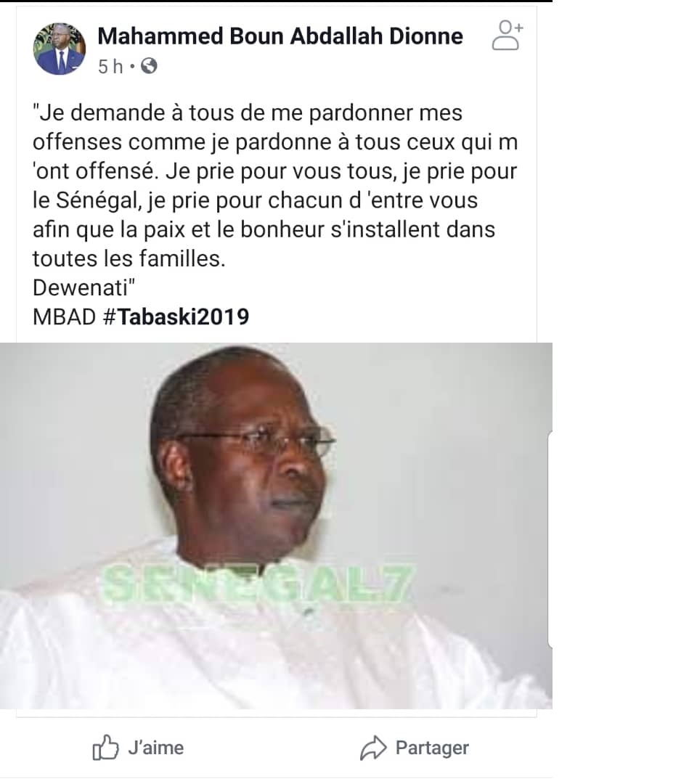Click the thumbs-up like icon

pos(105,748)
